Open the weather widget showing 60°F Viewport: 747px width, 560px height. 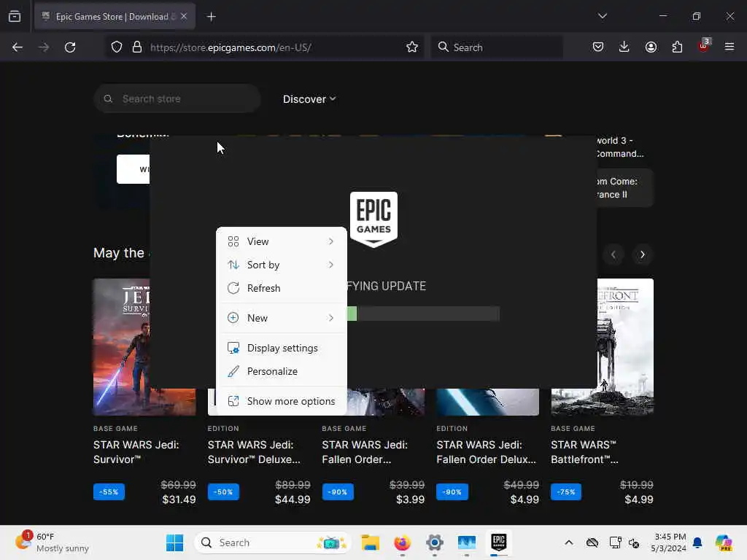pos(52,542)
